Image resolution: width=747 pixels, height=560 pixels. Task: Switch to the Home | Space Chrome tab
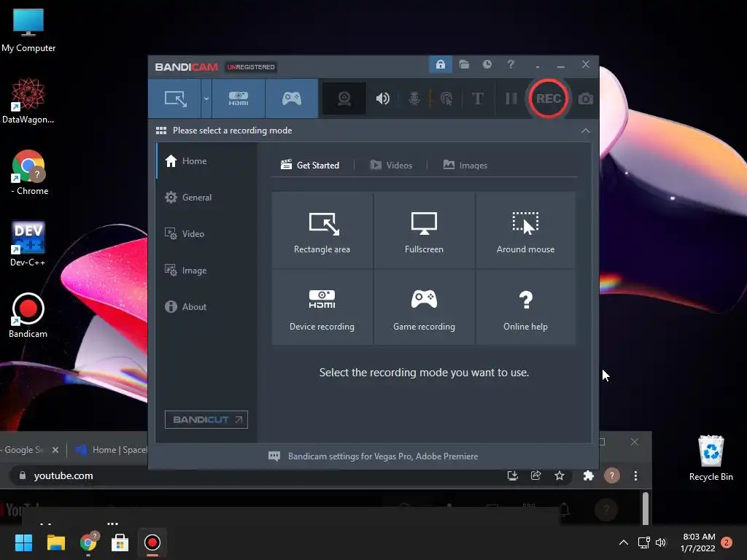click(112, 449)
